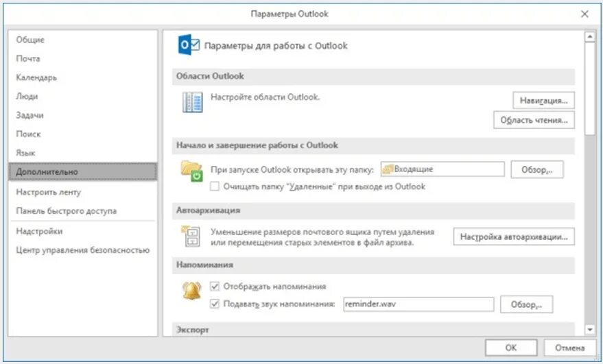The image size is (603, 364).
Task: Open Центр управления безопасностью
Action: pos(83,250)
